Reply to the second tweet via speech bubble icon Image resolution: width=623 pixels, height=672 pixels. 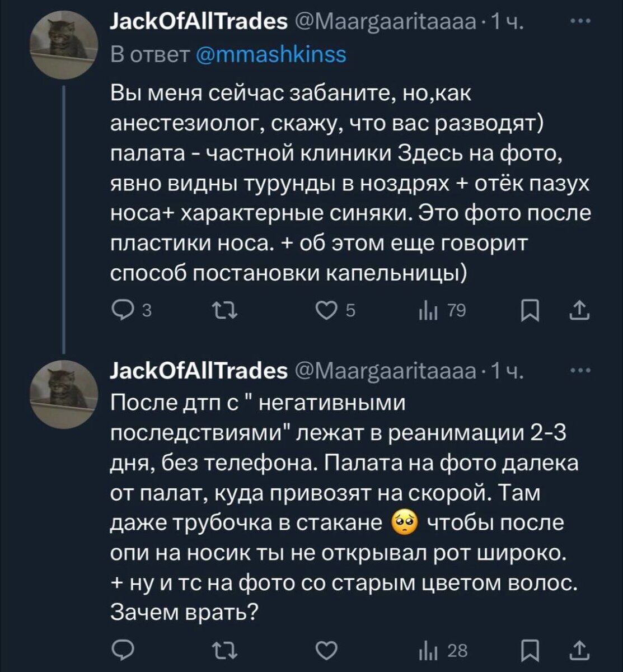pos(124,650)
